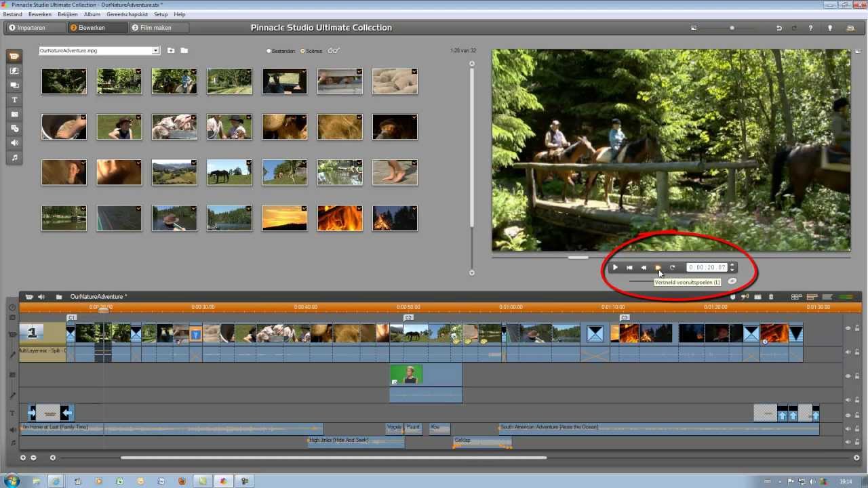Image resolution: width=868 pixels, height=488 pixels.
Task: Click Versneld vooruitspoelen fast forward button
Action: (658, 268)
